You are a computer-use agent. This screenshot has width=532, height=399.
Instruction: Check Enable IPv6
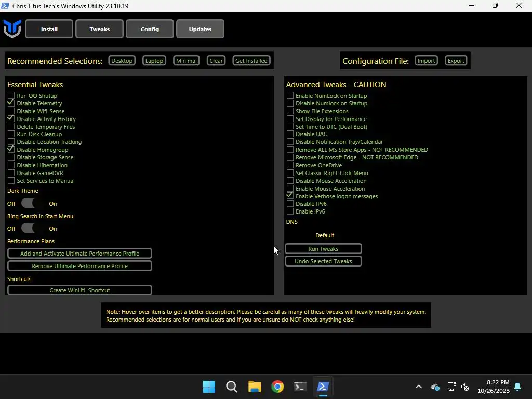pyautogui.click(x=290, y=211)
